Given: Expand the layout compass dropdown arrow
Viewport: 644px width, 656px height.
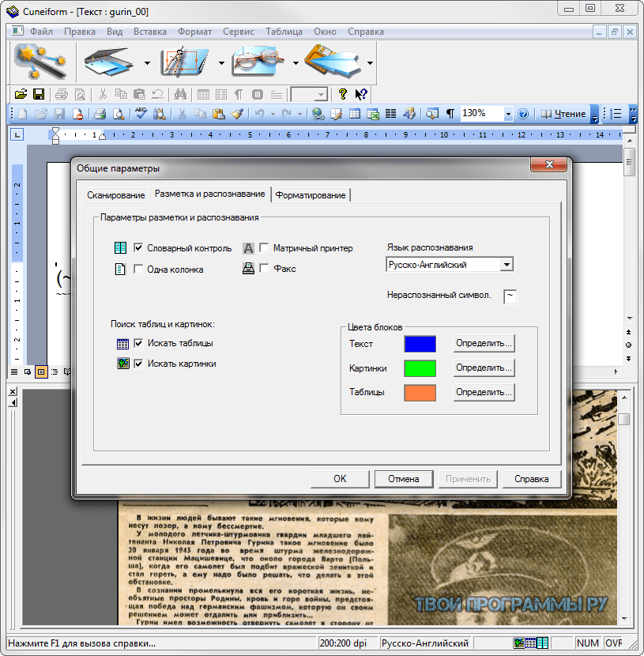Looking at the screenshot, I should tap(221, 63).
